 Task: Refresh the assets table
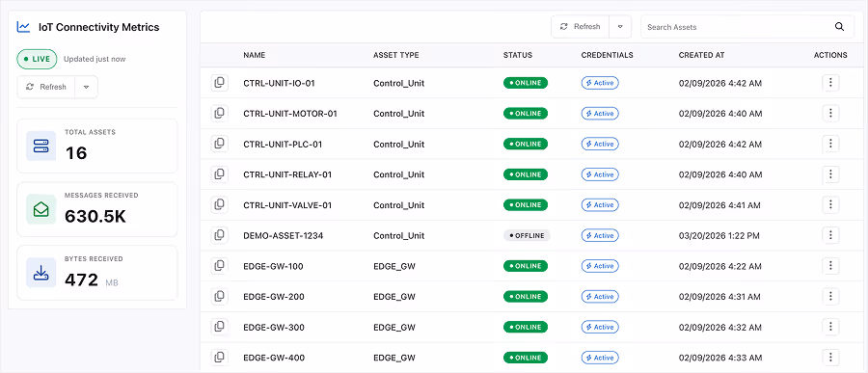581,27
